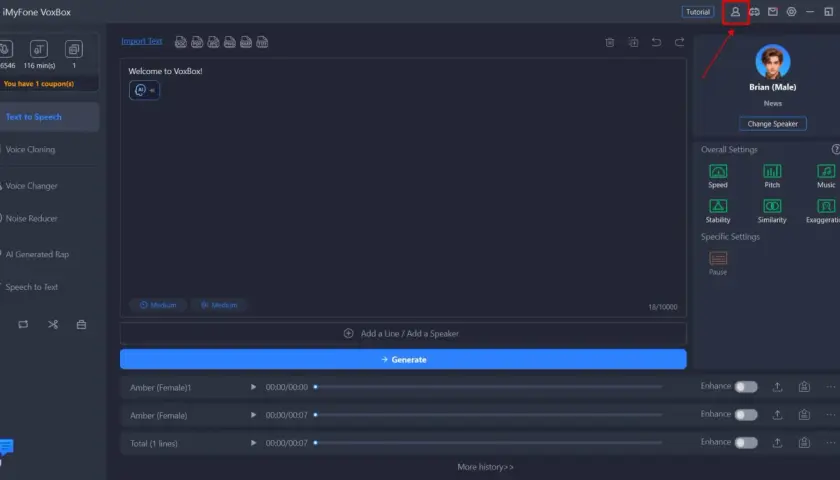Viewport: 840px width, 480px height.
Task: Open the chat support bubble icon
Action: point(6,446)
